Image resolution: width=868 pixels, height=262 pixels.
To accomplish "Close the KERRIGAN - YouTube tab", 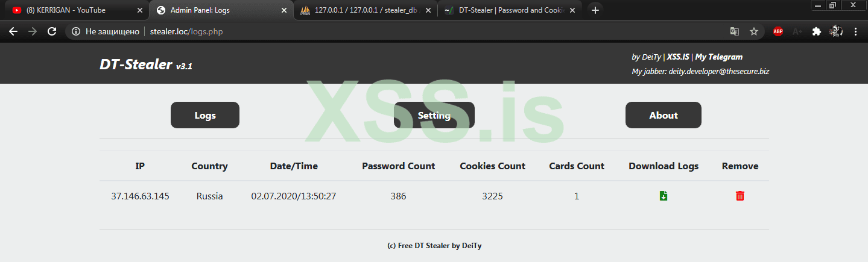I will pos(140,10).
